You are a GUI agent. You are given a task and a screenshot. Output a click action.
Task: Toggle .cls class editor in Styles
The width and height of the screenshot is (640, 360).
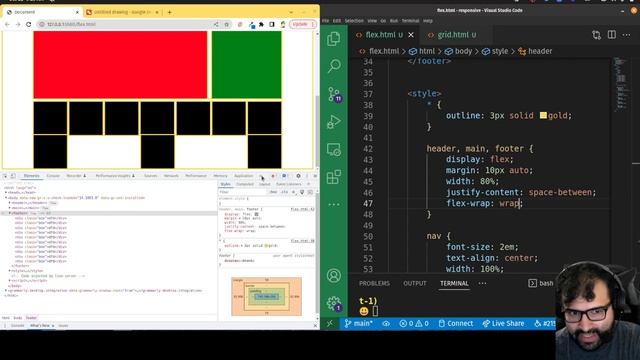pos(284,192)
